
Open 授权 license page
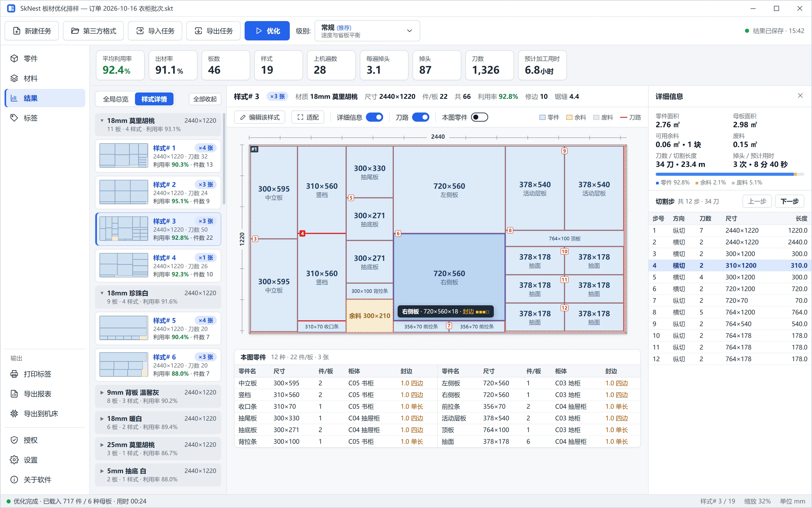click(x=45, y=440)
